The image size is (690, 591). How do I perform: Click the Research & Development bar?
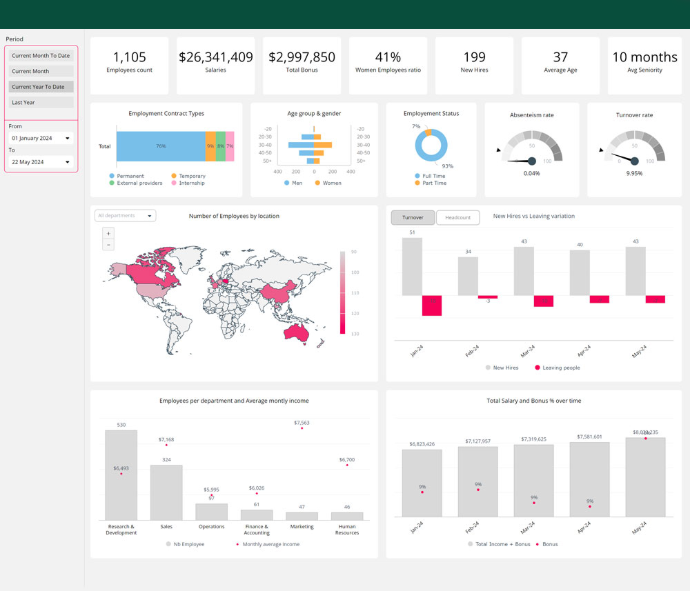(121, 475)
